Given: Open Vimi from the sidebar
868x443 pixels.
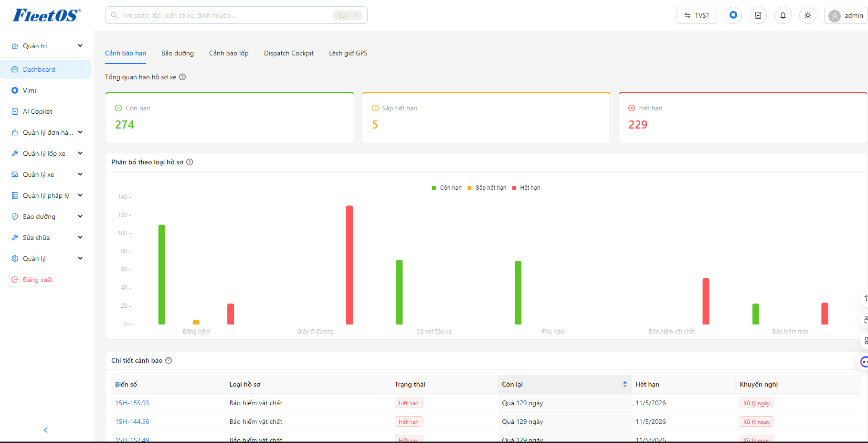Looking at the screenshot, I should (46, 90).
